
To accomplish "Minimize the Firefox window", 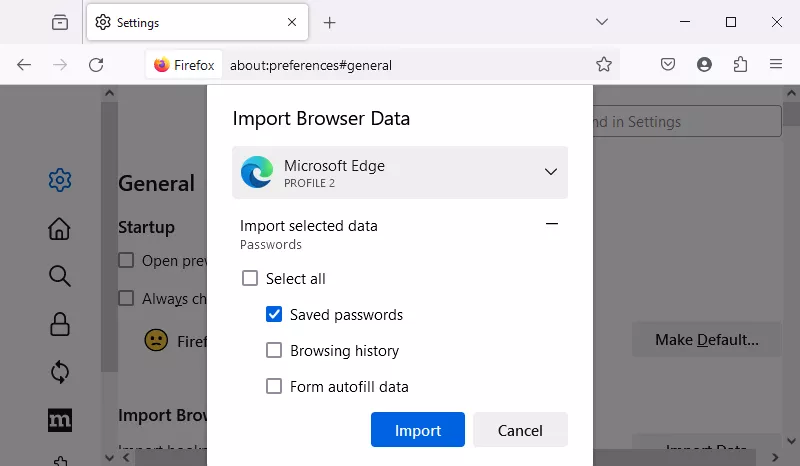I will pyautogui.click(x=685, y=22).
